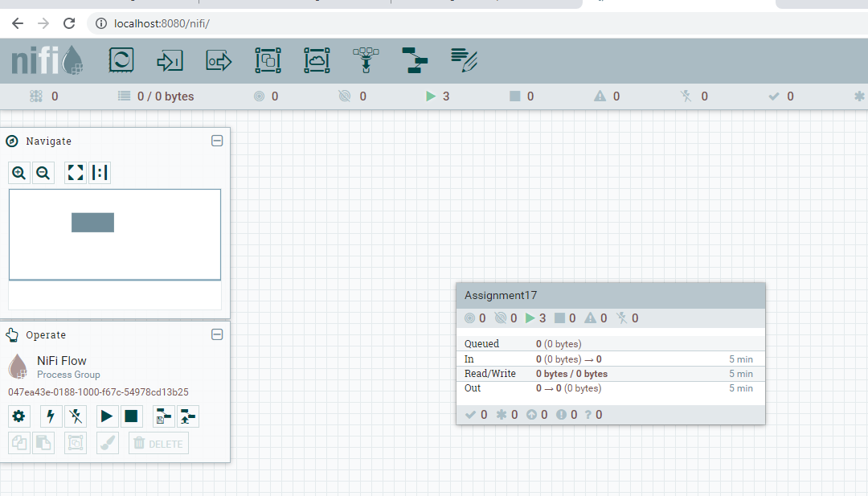868x496 pixels.
Task: Click the Fit to screen button
Action: pos(76,173)
